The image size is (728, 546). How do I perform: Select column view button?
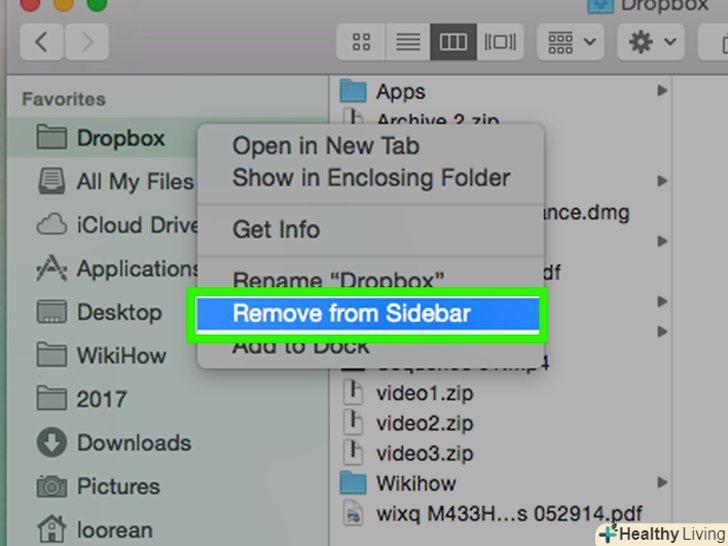coord(453,42)
